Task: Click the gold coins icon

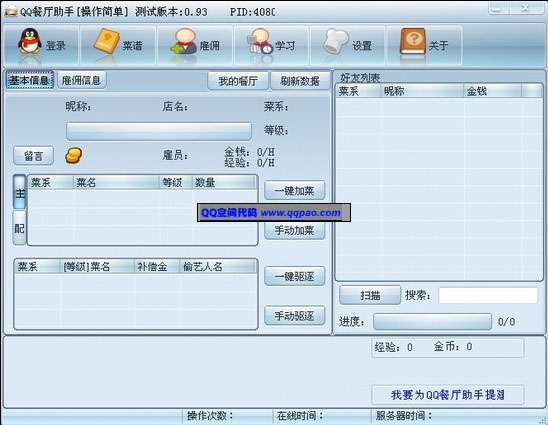Action: tap(73, 155)
